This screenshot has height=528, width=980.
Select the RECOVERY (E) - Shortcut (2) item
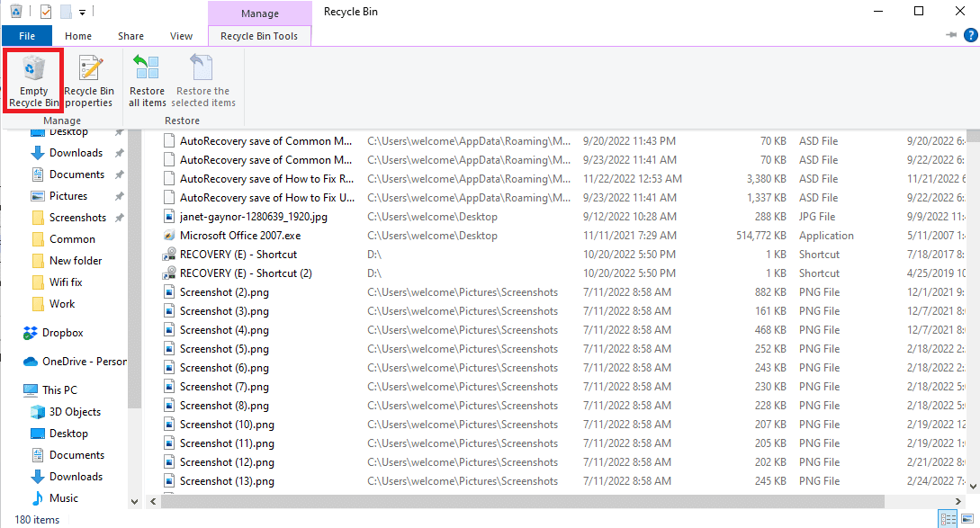(x=246, y=273)
